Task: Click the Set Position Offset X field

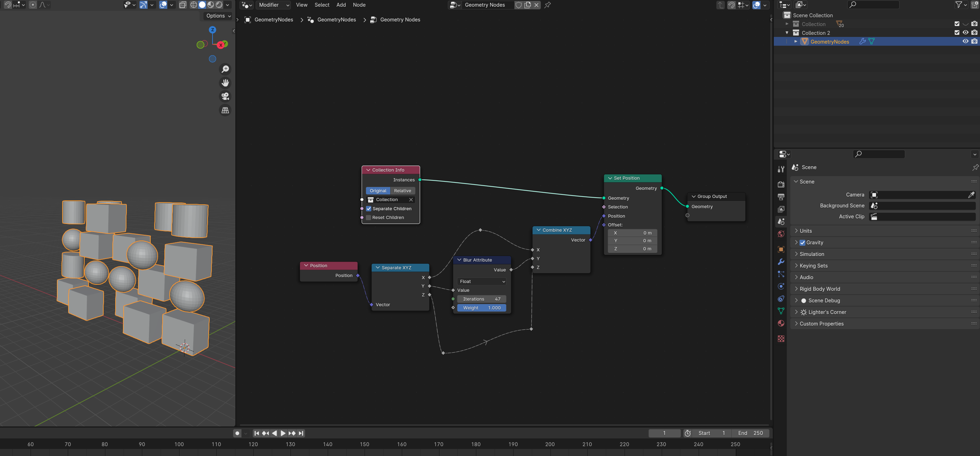Action: [632, 233]
